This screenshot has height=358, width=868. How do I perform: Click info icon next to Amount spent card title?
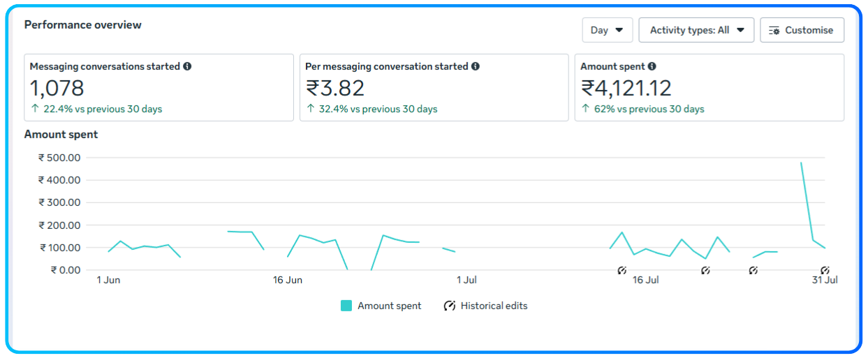652,66
